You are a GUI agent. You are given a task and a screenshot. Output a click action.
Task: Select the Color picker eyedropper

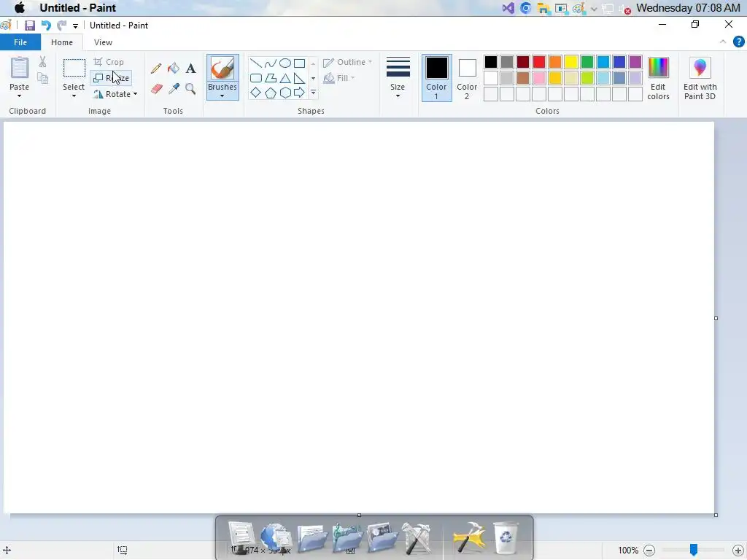tap(174, 88)
